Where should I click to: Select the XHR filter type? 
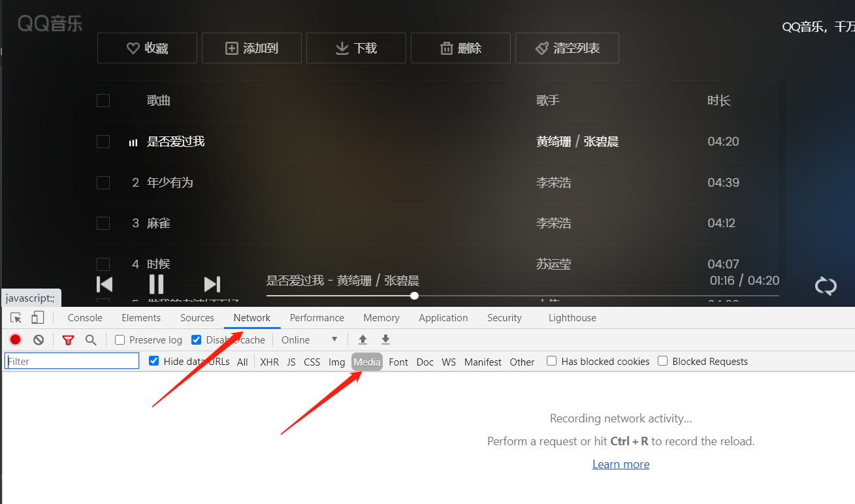[269, 362]
